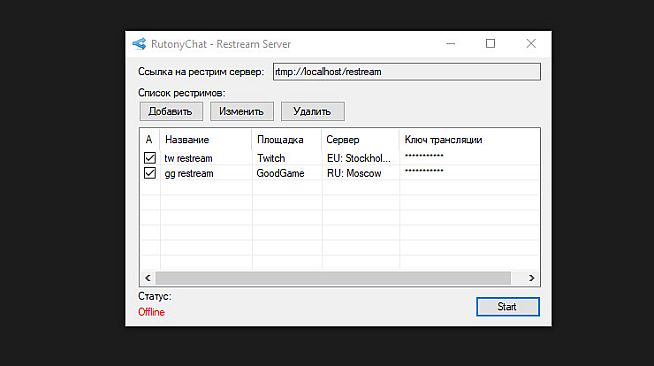Viewport: 654px width, 366px height.
Task: Click the A column header
Action: coord(150,140)
